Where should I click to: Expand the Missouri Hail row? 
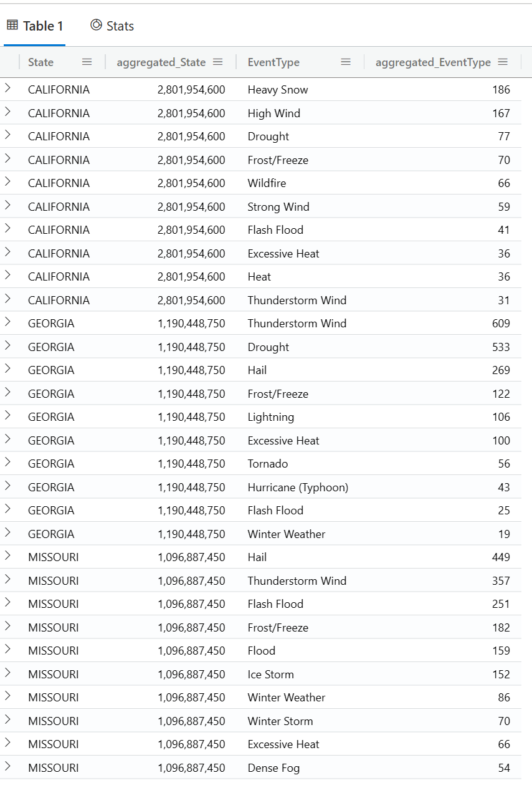pos(7,556)
